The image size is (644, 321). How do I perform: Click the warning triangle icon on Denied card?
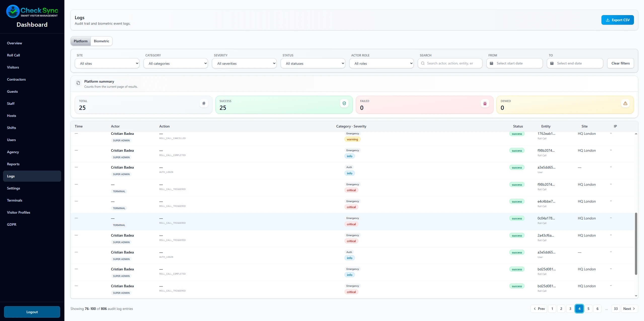coord(625,103)
